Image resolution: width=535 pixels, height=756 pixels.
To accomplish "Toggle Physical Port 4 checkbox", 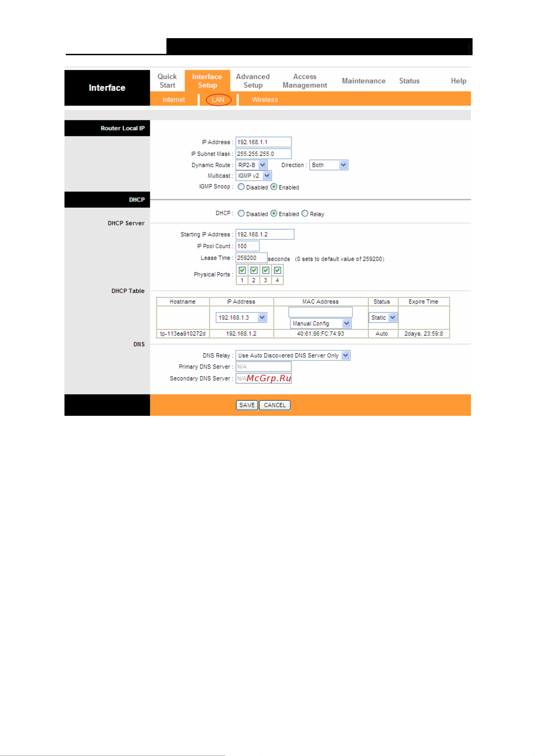I will point(278,270).
